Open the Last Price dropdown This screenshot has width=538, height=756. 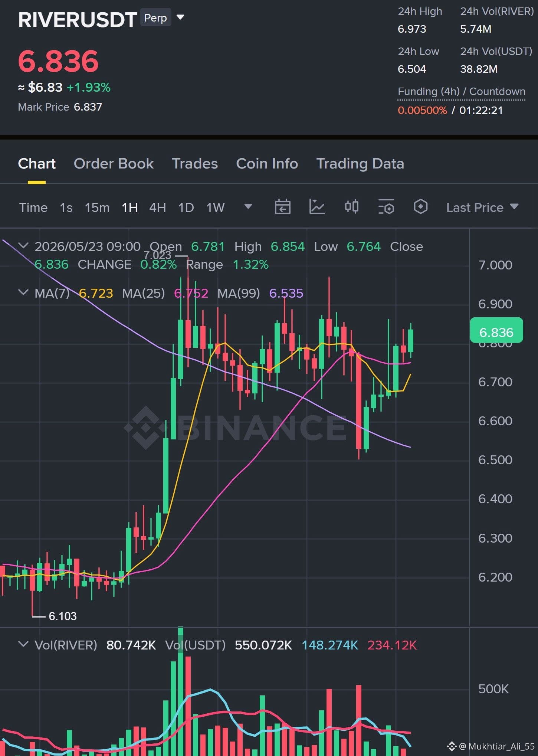[x=482, y=207]
